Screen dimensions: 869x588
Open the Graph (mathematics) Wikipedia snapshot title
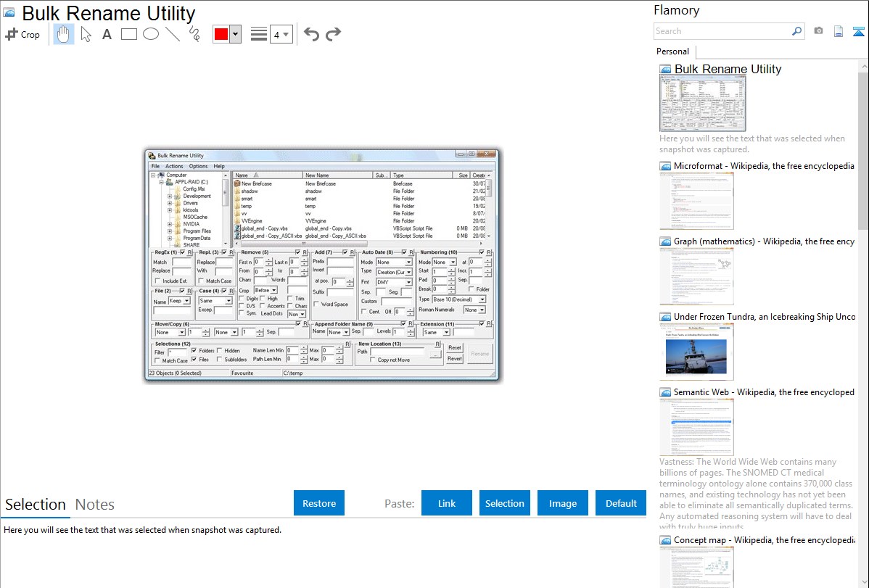tap(764, 241)
